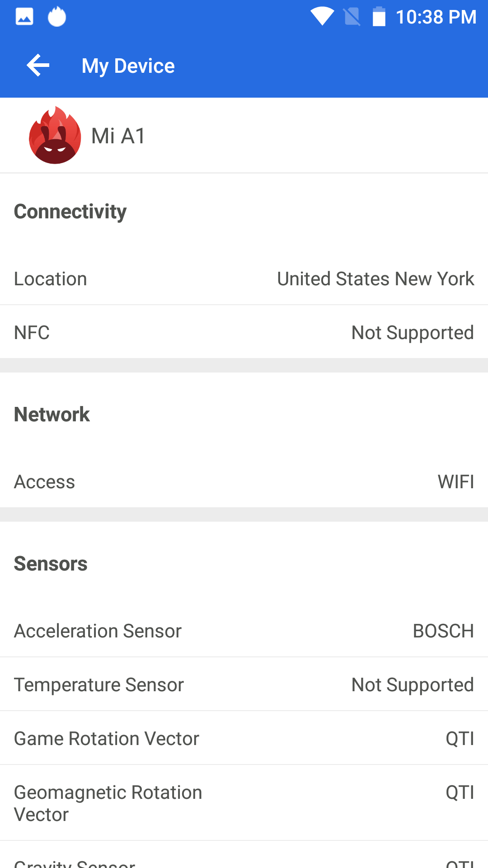Select the Access WIFI row
Viewport: 488px width, 868px height.
click(244, 482)
